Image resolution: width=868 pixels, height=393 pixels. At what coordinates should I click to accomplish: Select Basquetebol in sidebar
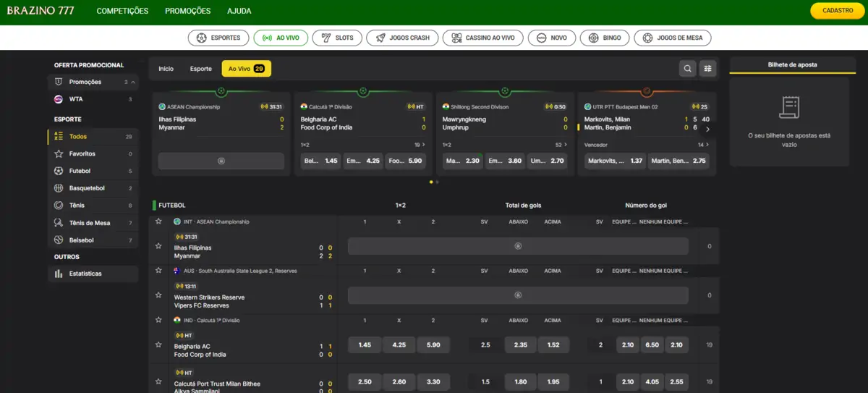[93, 188]
